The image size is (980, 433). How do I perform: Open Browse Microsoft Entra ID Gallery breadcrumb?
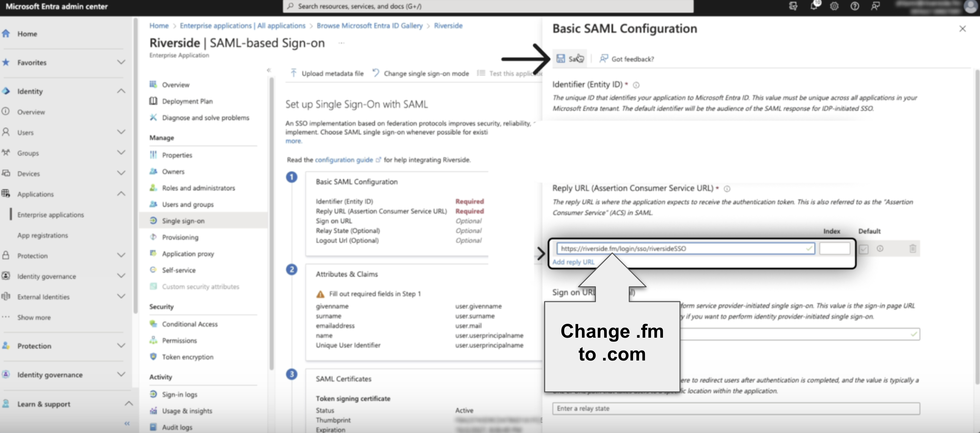click(x=369, y=26)
